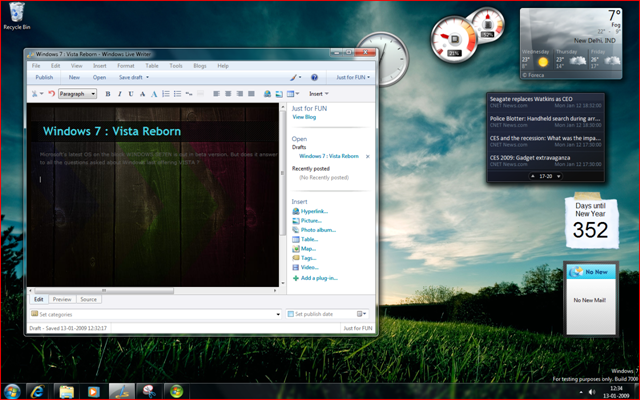Open Windows Media Player from taskbar

(94, 391)
